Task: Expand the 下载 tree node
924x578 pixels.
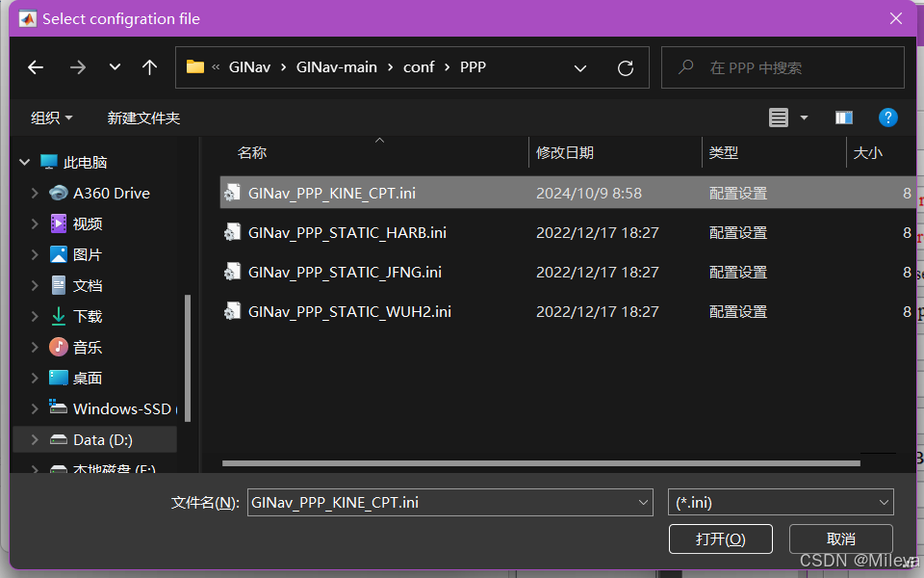Action: click(35, 316)
